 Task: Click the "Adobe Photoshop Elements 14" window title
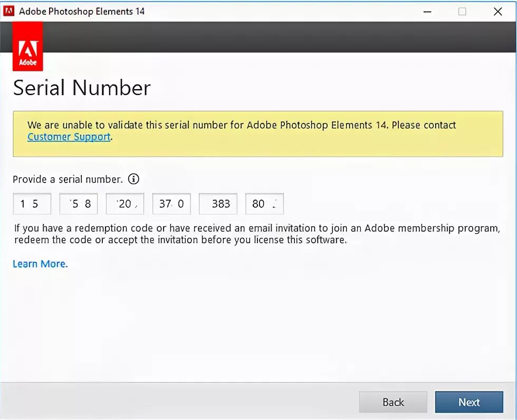pyautogui.click(x=82, y=11)
